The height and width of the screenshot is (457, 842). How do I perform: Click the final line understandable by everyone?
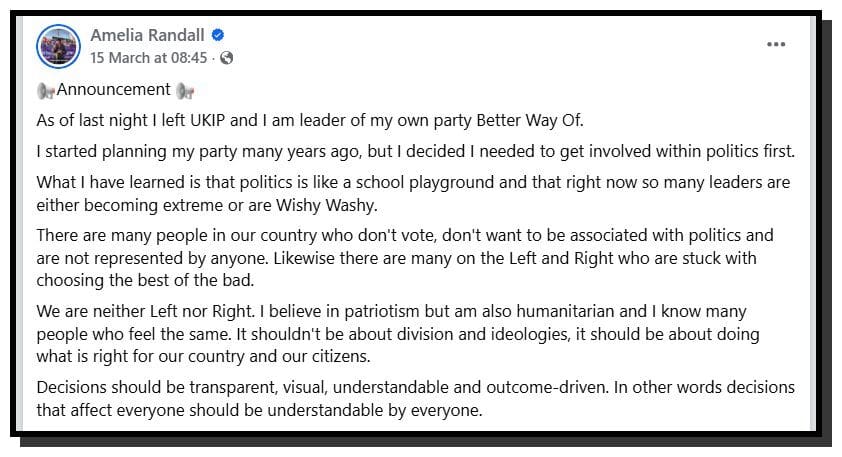click(260, 408)
